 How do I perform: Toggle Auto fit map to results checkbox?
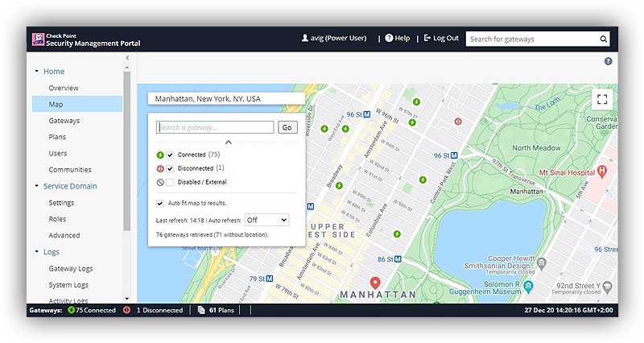159,204
